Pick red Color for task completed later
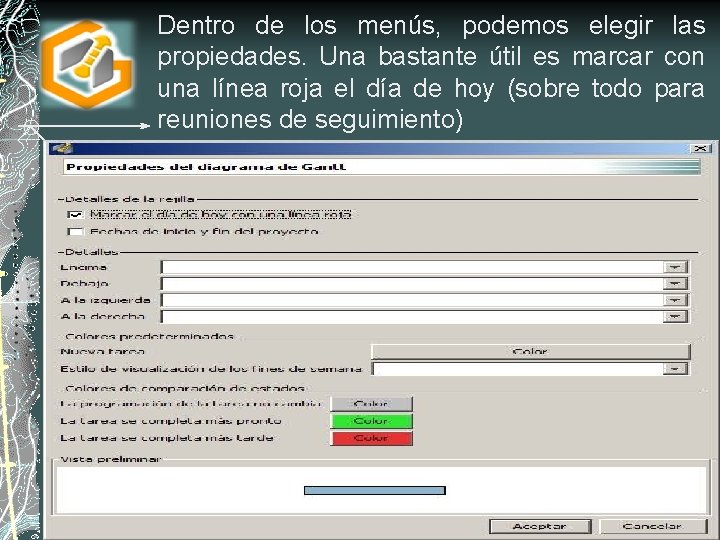 click(371, 438)
